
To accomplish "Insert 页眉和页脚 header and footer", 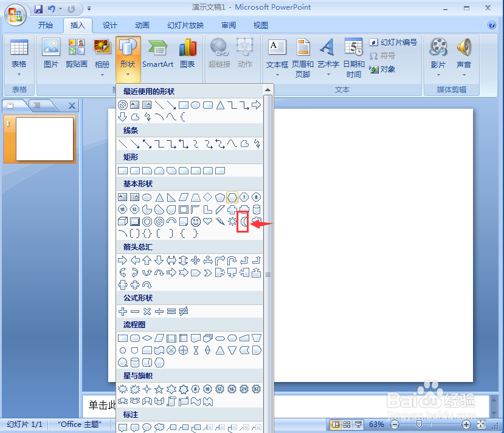I will tap(303, 58).
